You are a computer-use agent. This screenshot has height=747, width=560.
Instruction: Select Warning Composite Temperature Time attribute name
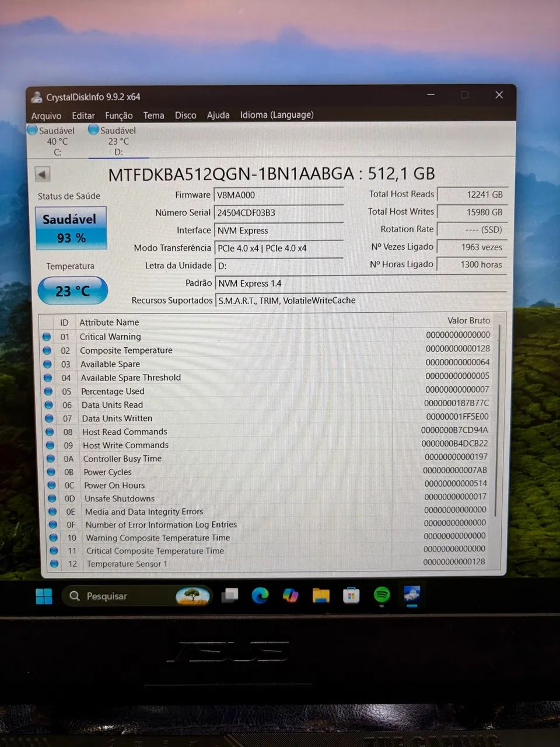click(x=158, y=538)
